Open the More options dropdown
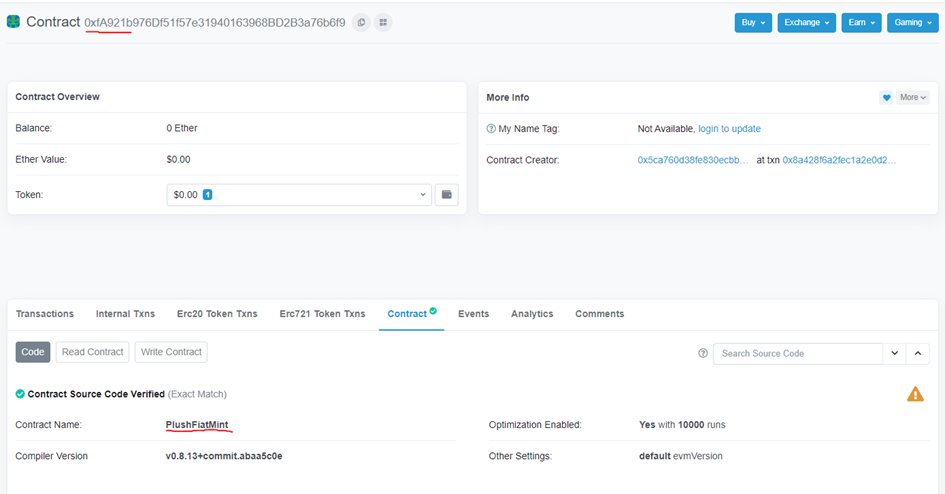Screen dimensions: 945x494 (x=913, y=98)
